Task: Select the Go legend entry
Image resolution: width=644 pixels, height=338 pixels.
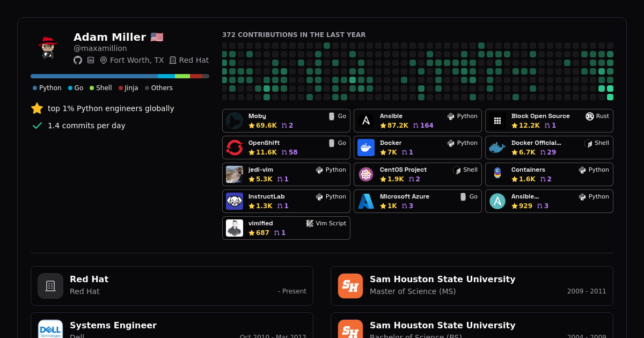Action: pyautogui.click(x=76, y=88)
